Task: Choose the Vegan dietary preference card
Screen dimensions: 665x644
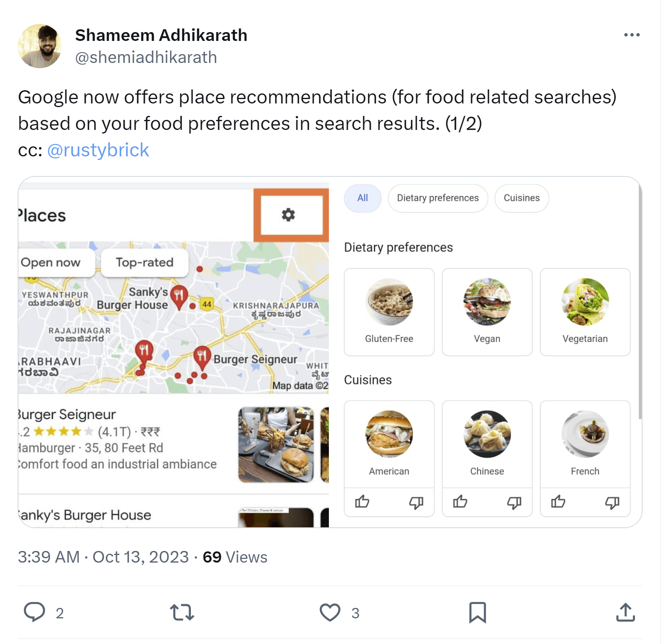Action: (x=487, y=312)
